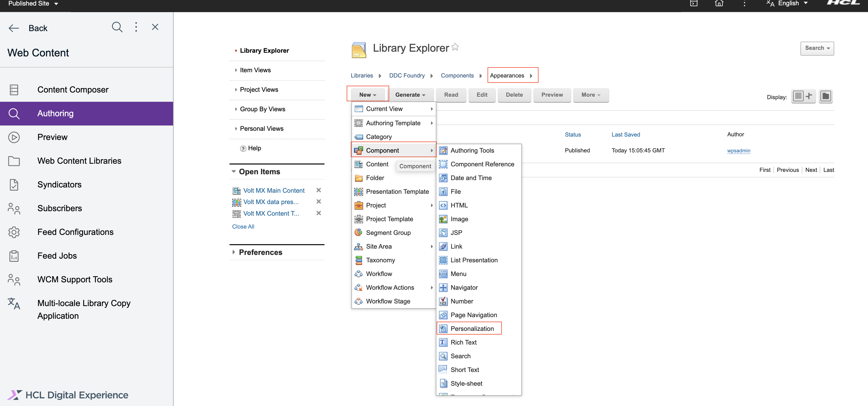Click the Close All link under Open Items

coord(243,226)
